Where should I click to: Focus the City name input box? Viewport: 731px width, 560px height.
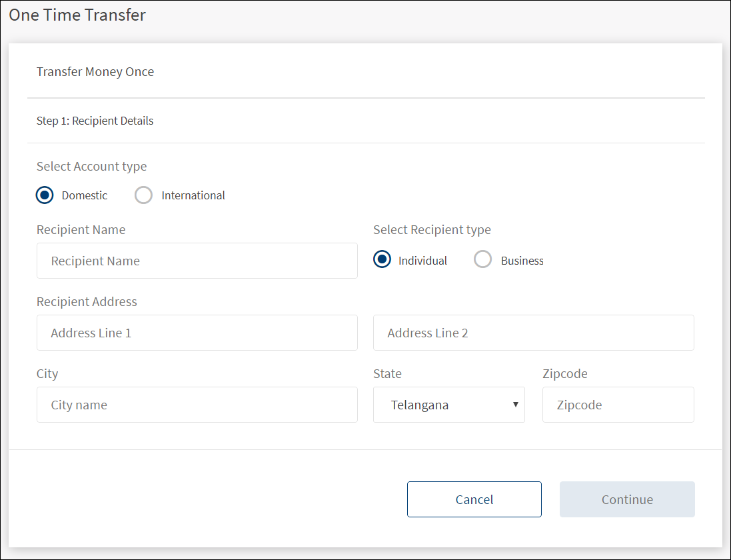pos(197,405)
